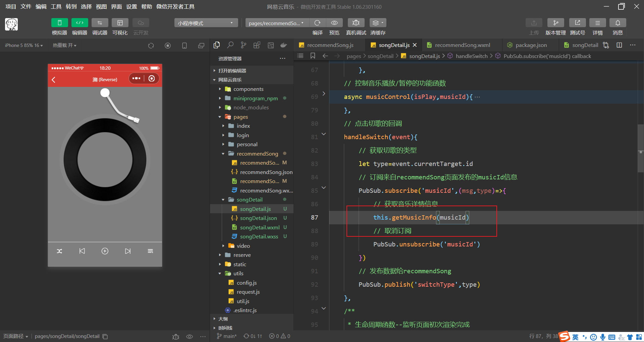Select songDetail.wxss file
The width and height of the screenshot is (644, 342).
(x=252, y=236)
